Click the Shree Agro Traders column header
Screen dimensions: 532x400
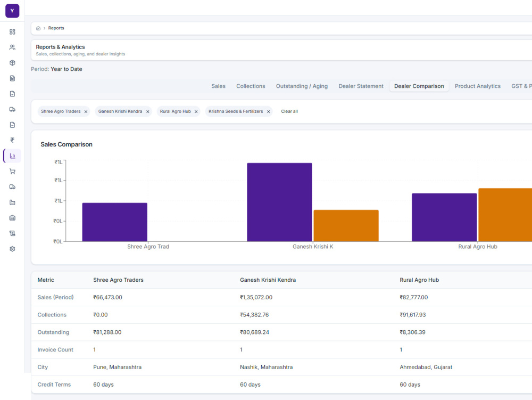119,280
